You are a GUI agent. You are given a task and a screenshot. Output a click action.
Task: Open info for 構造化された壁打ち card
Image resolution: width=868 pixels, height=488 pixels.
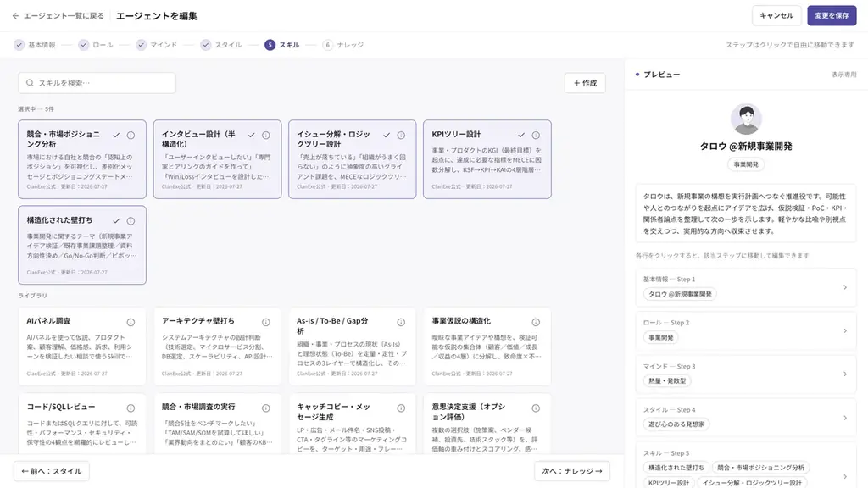pos(131,221)
